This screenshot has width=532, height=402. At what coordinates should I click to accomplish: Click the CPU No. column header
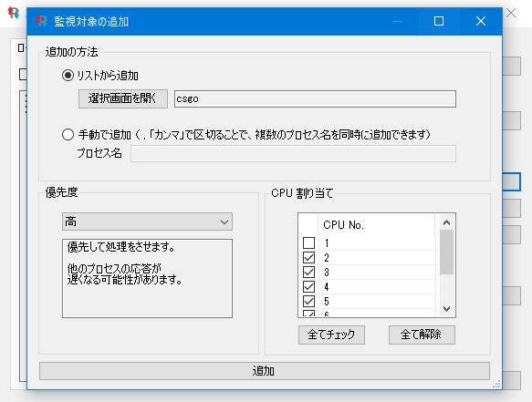click(377, 225)
